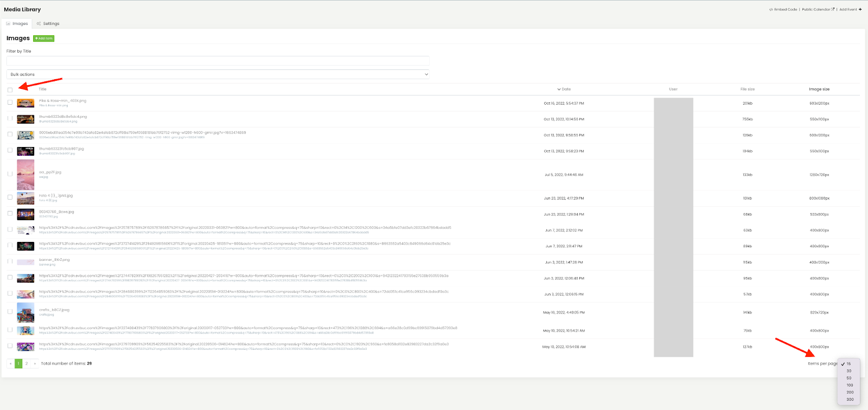Check the box for 00343760_8cws.jpg
The height and width of the screenshot is (410, 868).
tap(10, 213)
